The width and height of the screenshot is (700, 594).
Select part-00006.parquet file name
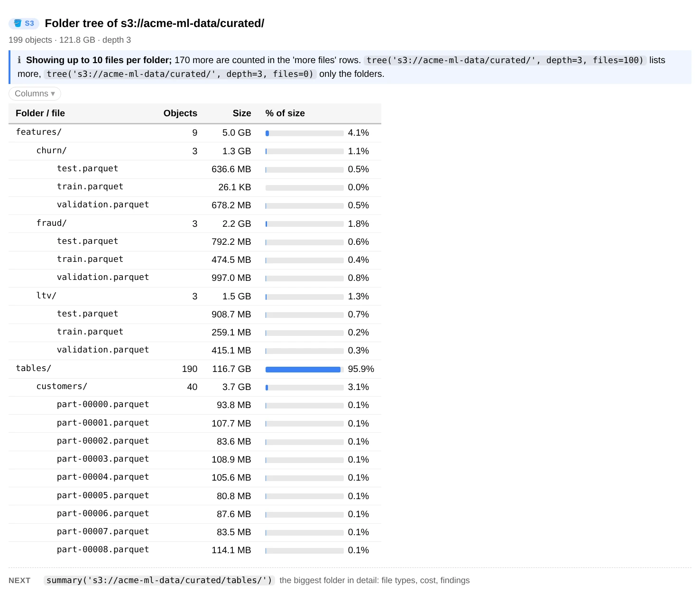tap(103, 513)
